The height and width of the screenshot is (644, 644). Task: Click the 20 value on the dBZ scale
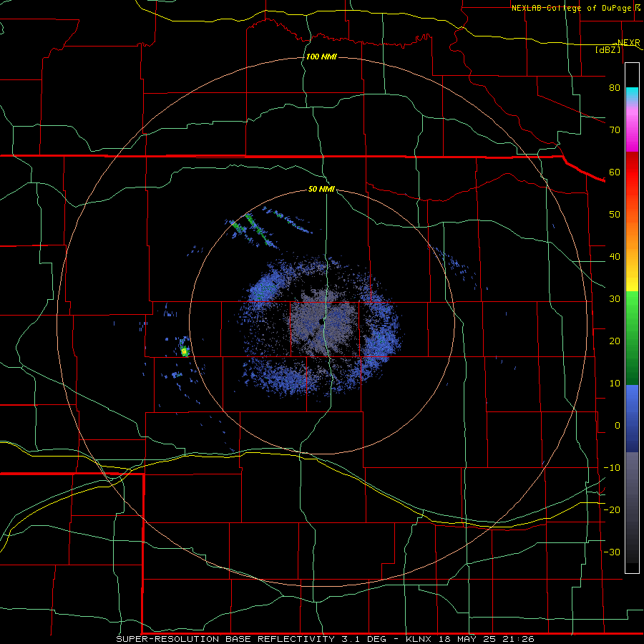[615, 341]
